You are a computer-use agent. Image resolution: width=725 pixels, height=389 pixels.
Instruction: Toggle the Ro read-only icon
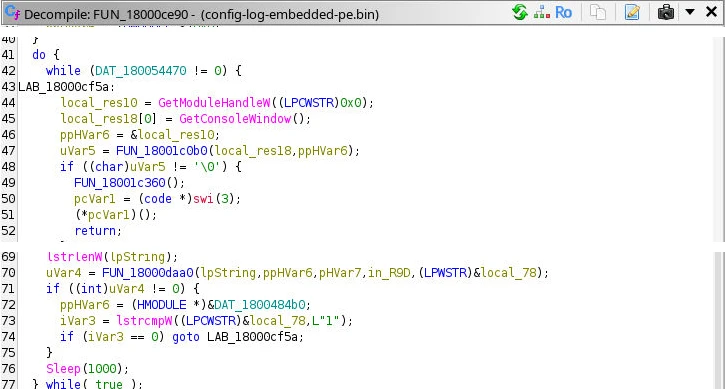pos(563,12)
